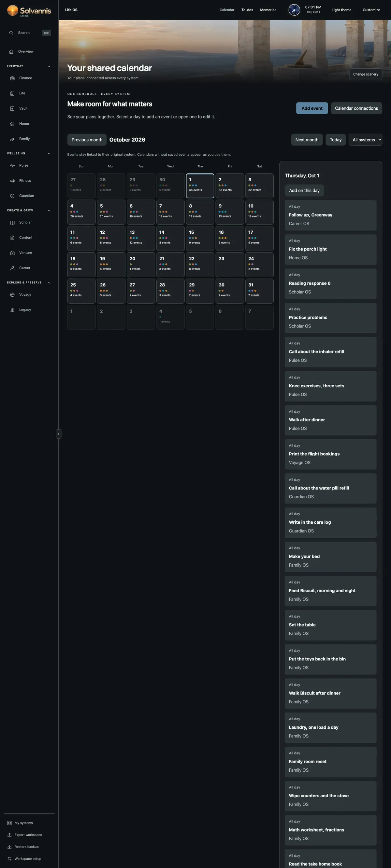Collapse the sidebar with the arrow handle
Screen dimensions: 391x868
point(59,434)
